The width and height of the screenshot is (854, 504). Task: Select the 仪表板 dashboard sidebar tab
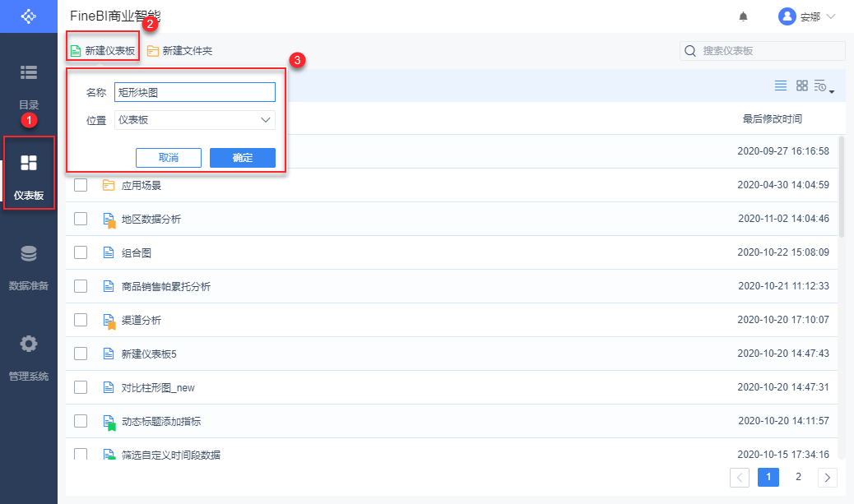[29, 174]
